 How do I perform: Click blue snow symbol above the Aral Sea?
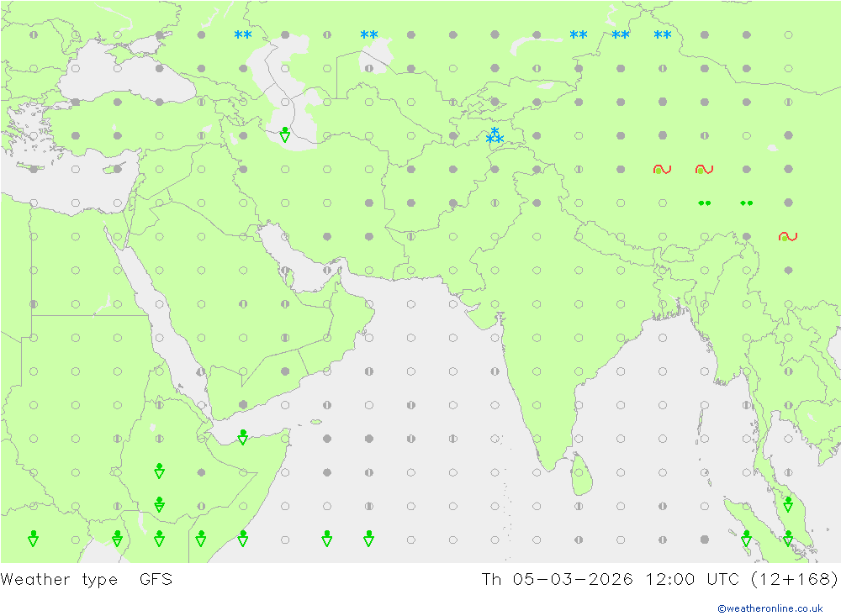369,34
